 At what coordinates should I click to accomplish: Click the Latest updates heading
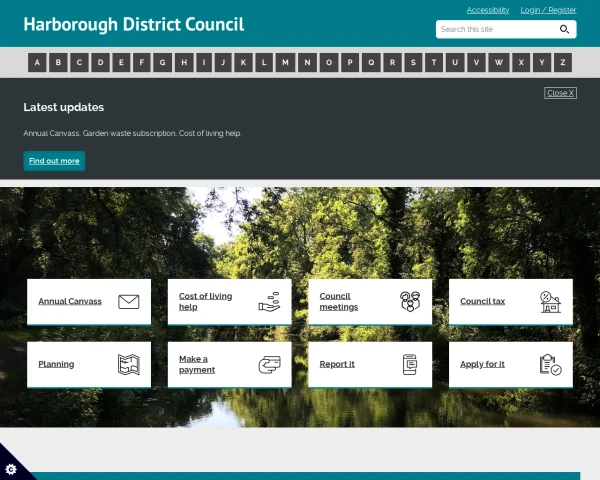(x=64, y=107)
